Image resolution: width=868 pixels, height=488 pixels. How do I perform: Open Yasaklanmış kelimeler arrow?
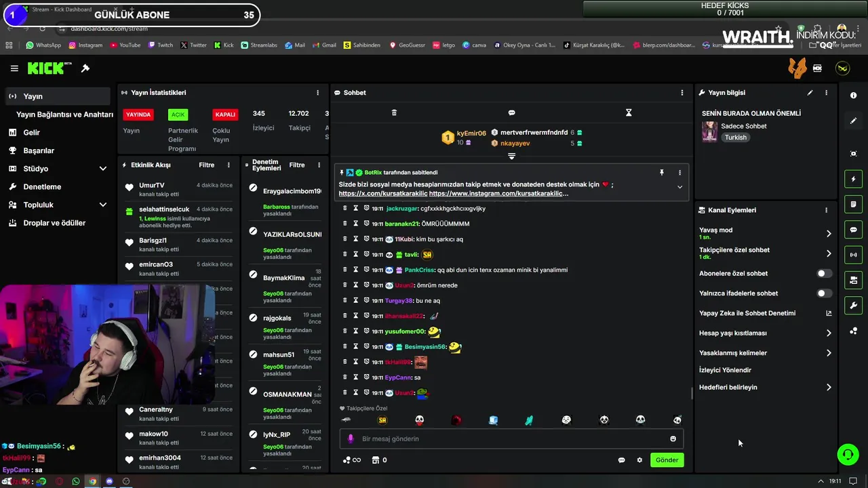[x=829, y=353]
